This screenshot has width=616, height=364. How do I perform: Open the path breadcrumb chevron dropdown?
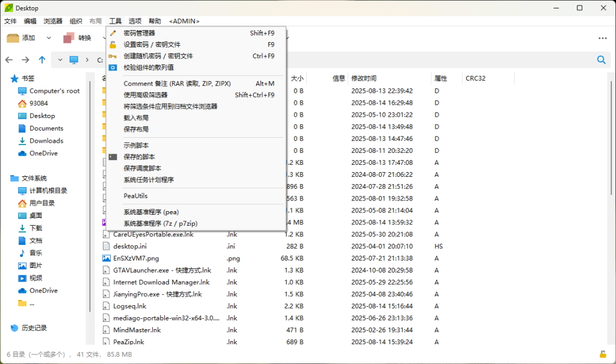[x=59, y=60]
